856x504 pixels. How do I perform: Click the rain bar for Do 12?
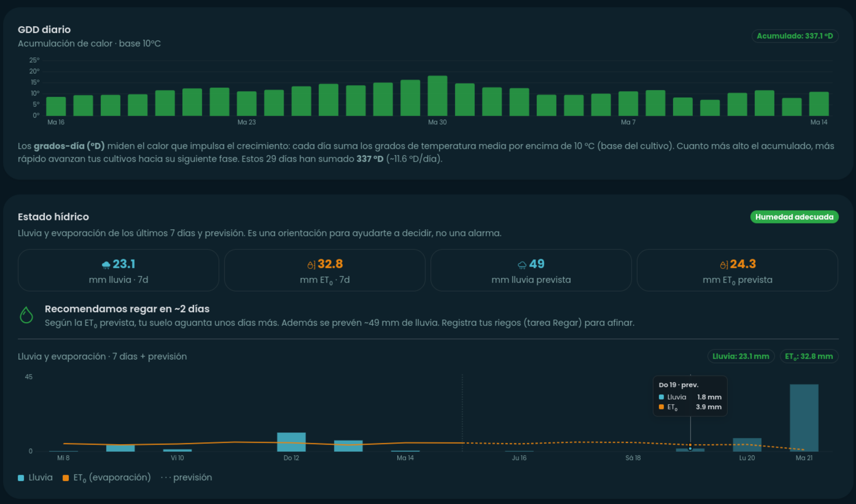click(x=291, y=442)
